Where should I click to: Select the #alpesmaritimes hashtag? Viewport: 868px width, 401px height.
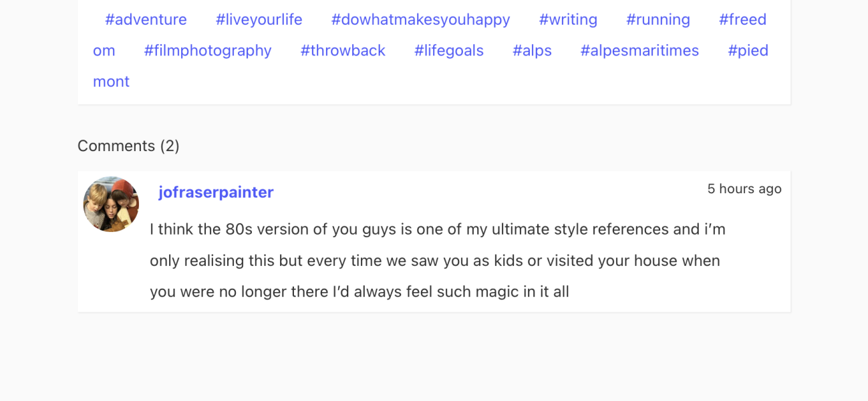click(x=639, y=51)
